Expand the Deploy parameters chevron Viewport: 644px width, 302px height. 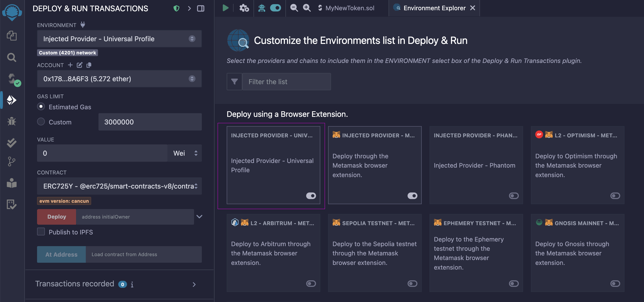199,216
